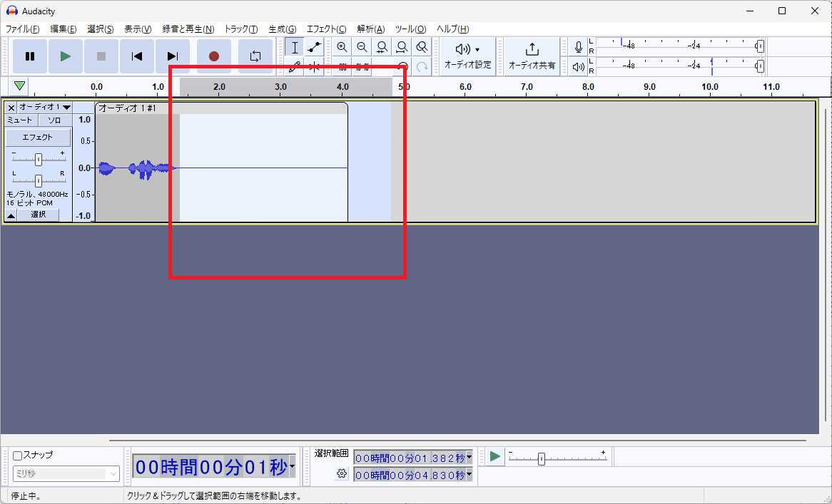Enable the スナップ checkbox
Screen dimensions: 832x504
[18, 456]
